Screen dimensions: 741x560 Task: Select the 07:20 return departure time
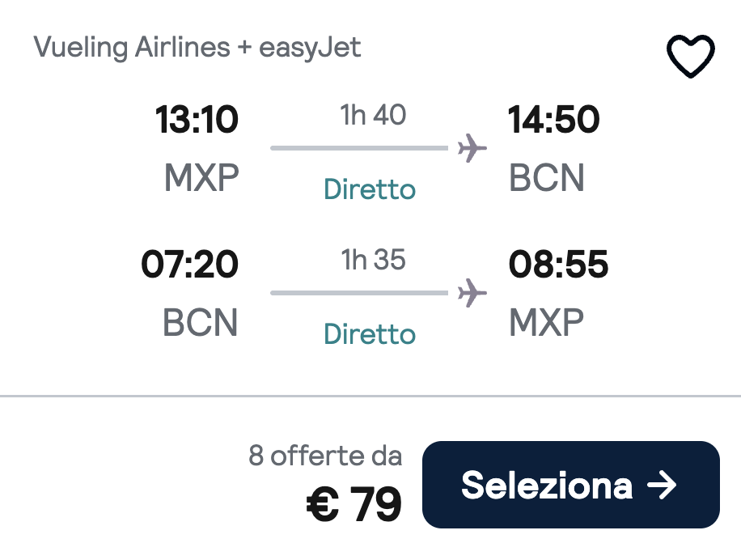[190, 265]
